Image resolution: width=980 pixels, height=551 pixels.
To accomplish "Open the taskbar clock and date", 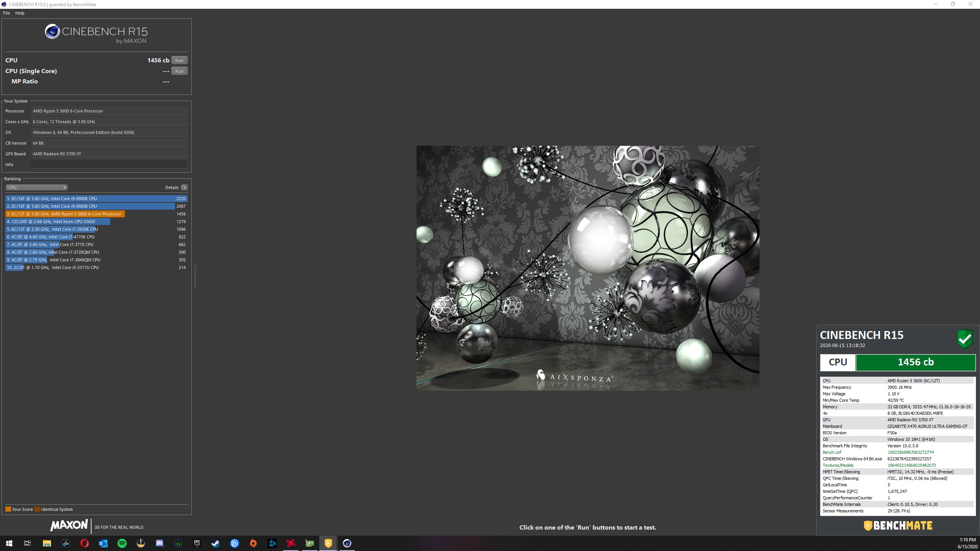I will pyautogui.click(x=967, y=543).
